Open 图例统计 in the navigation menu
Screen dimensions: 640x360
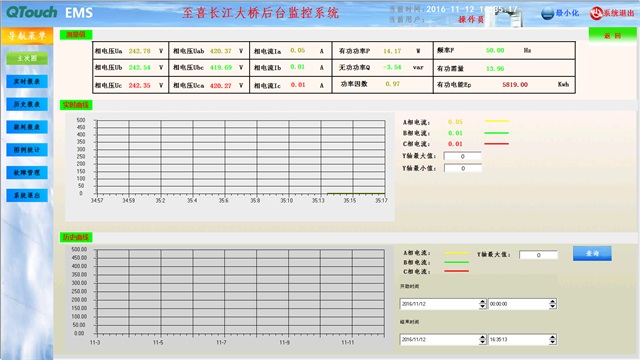click(27, 150)
